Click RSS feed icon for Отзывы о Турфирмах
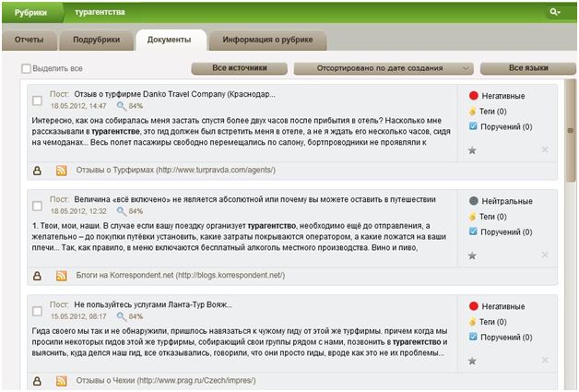Screen dimensions: 579x392 62,171
